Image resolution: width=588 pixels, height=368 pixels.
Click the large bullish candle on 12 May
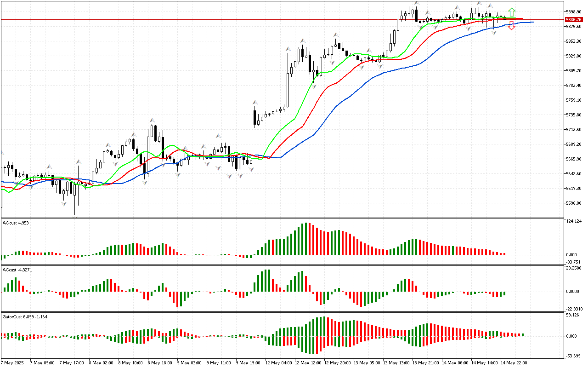(288, 90)
